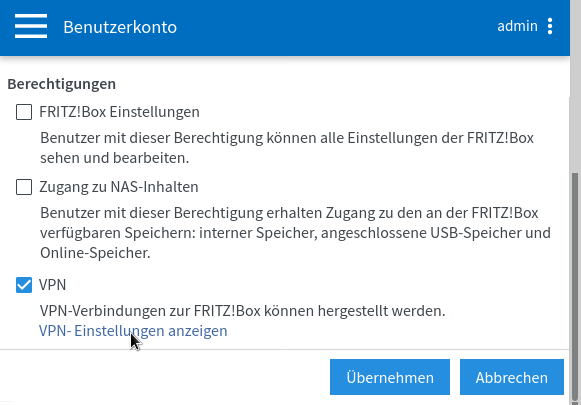This screenshot has height=405, width=581.
Task: Click the Zugang zu NAS-Inhalten label
Action: (x=119, y=187)
